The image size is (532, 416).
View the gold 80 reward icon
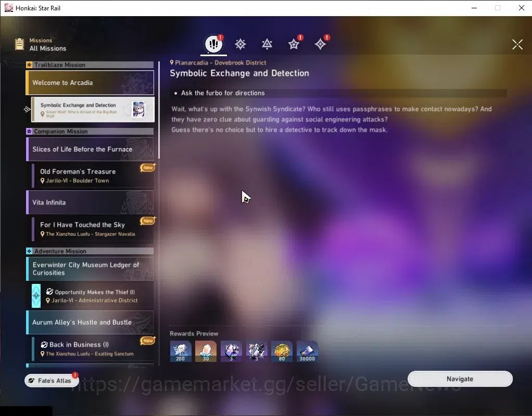click(282, 351)
